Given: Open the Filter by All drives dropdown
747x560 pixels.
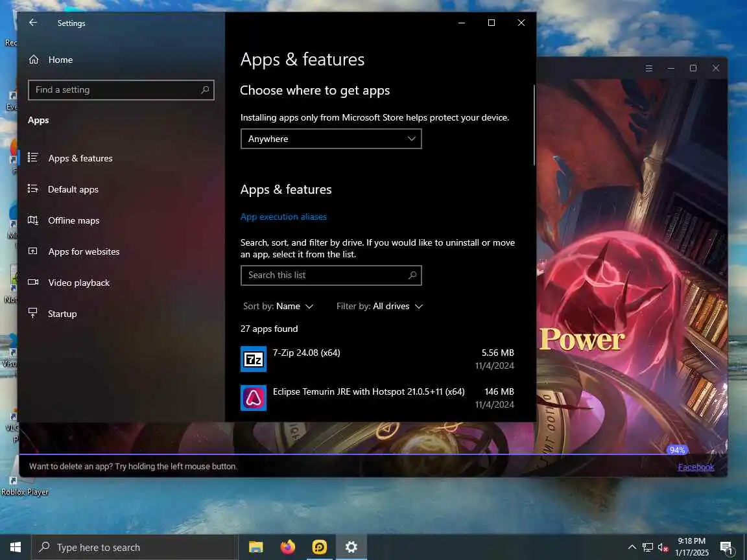Looking at the screenshot, I should coord(380,306).
